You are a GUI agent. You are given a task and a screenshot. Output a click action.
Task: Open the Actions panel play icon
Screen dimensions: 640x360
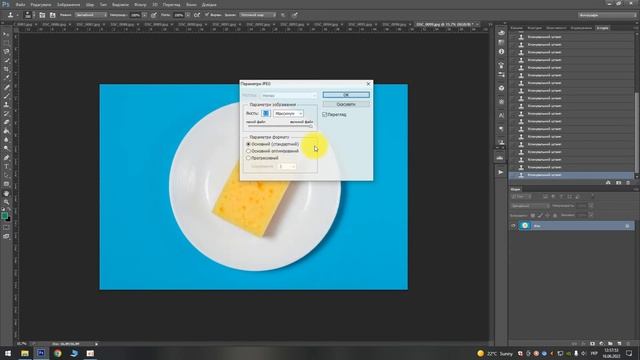(x=501, y=172)
